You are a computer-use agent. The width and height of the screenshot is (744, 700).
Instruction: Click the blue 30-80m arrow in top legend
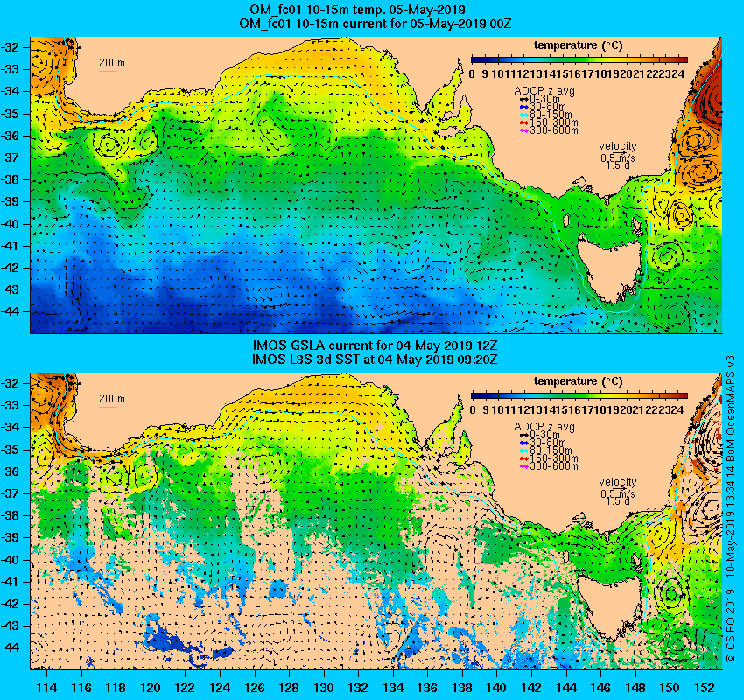click(x=523, y=107)
